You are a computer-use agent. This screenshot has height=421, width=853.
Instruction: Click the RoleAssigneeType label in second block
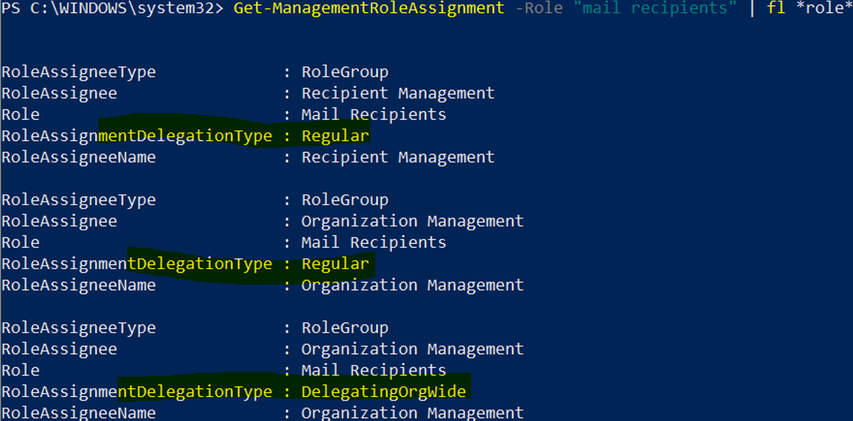pos(79,200)
